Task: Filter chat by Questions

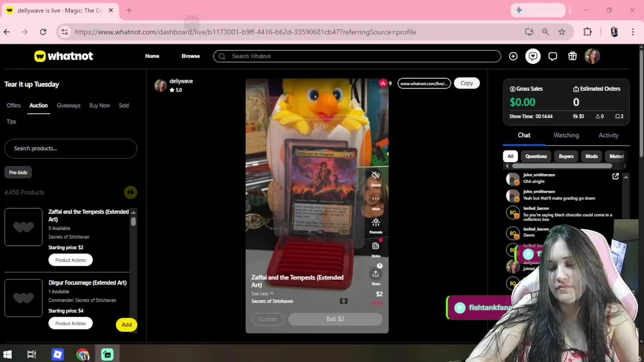Action: [536, 156]
